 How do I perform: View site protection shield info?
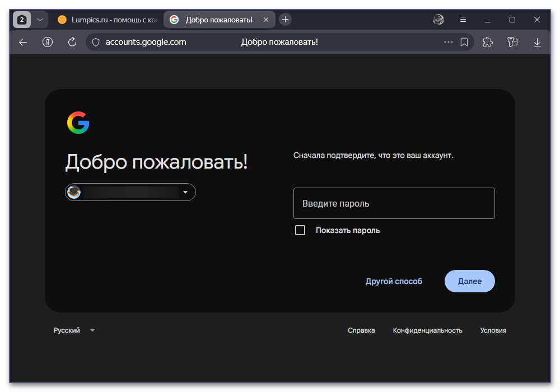pos(96,42)
